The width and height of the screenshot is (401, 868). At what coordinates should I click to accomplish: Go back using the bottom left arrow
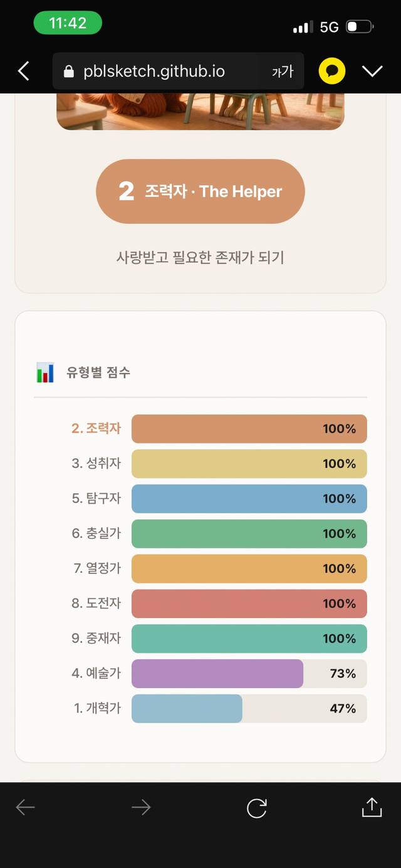point(26,808)
